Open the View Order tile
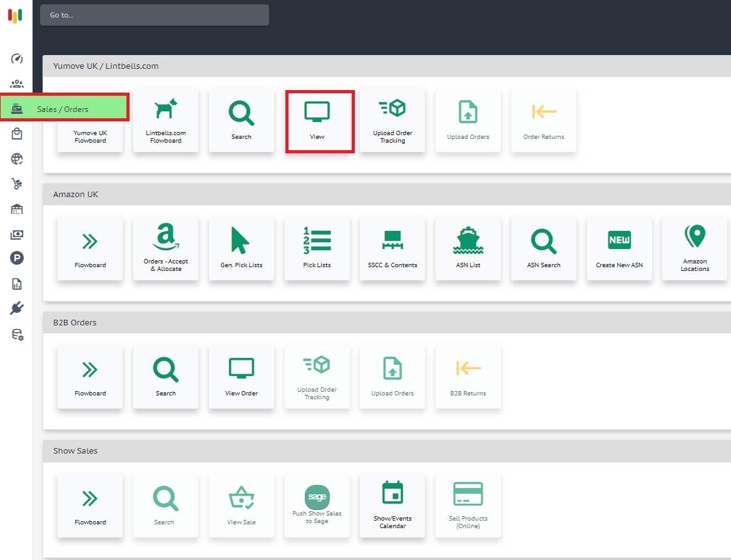The image size is (731, 560). [241, 377]
